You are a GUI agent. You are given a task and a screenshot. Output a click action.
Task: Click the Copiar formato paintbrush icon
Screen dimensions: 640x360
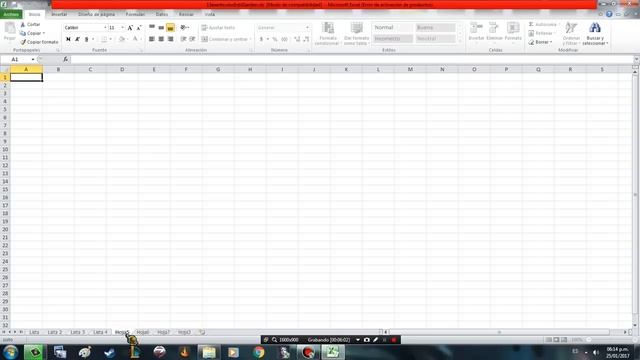click(23, 42)
